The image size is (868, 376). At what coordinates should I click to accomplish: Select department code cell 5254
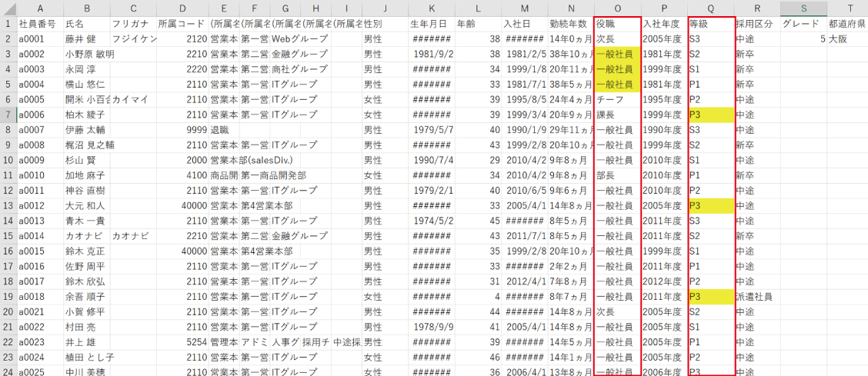(182, 341)
